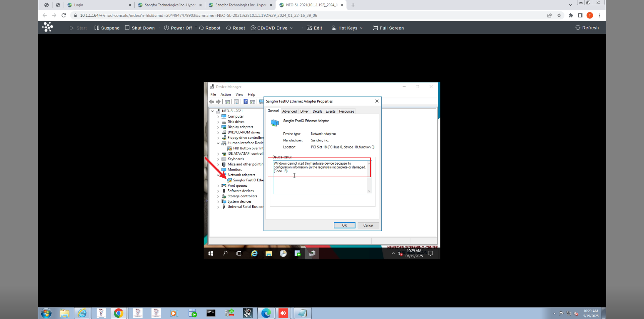Viewport: 644px width, 319px height.
Task: Expand the Disk drives node
Action: click(x=218, y=122)
